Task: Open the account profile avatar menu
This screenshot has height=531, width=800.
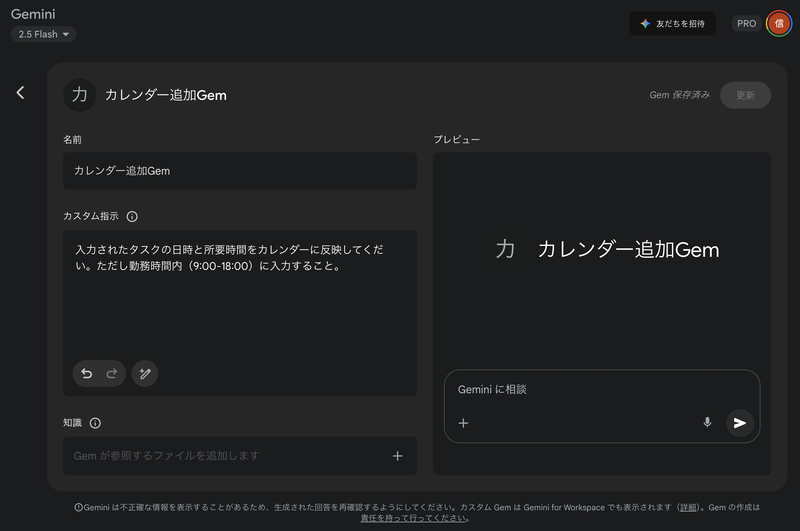Action: coord(778,23)
